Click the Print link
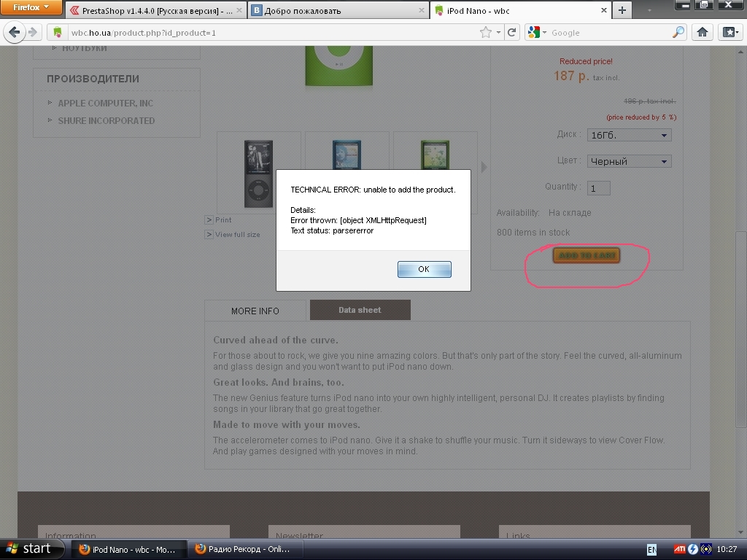747x560 pixels. 223,220
